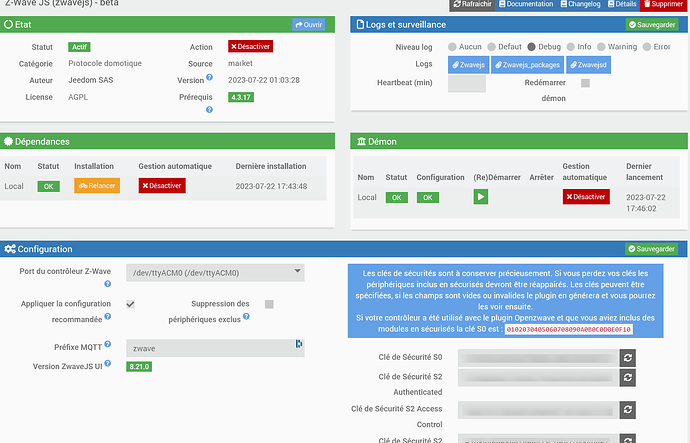This screenshot has width=690, height=443.
Task: Click the Dépendances panel header
Action: pyautogui.click(x=167, y=141)
